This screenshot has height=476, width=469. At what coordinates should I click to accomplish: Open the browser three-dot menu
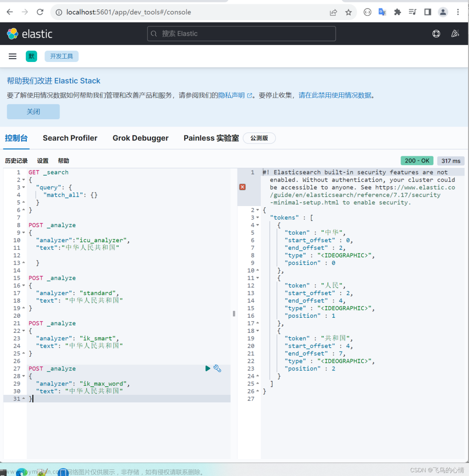coord(458,12)
